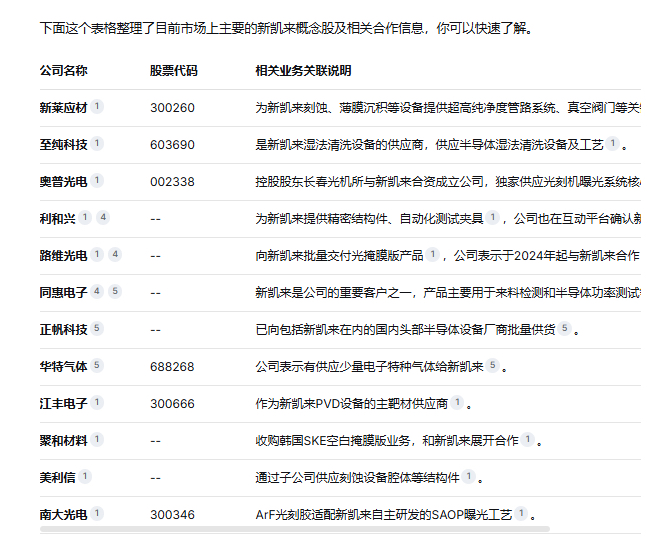The image size is (663, 537).
Task: Select company name 同惠电子
Action: click(63, 293)
